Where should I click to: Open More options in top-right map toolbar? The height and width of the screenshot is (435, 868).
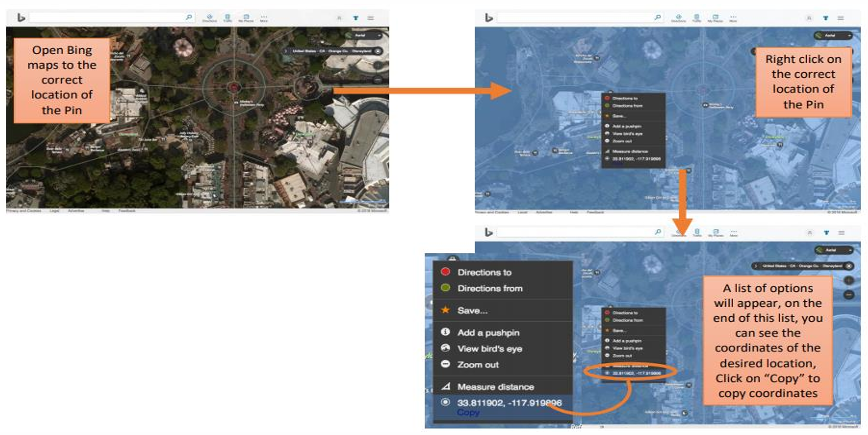coord(733,18)
